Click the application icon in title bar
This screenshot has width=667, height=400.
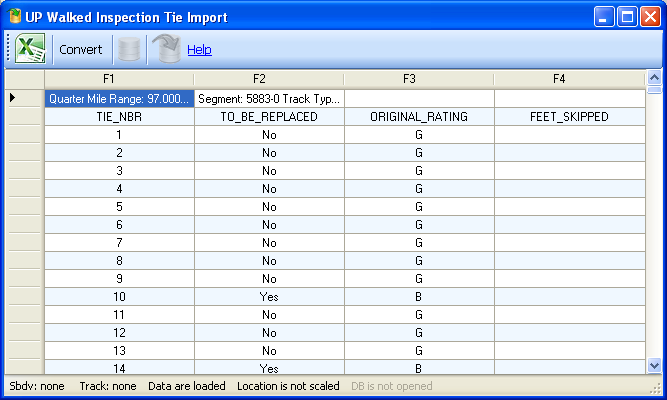(14, 17)
